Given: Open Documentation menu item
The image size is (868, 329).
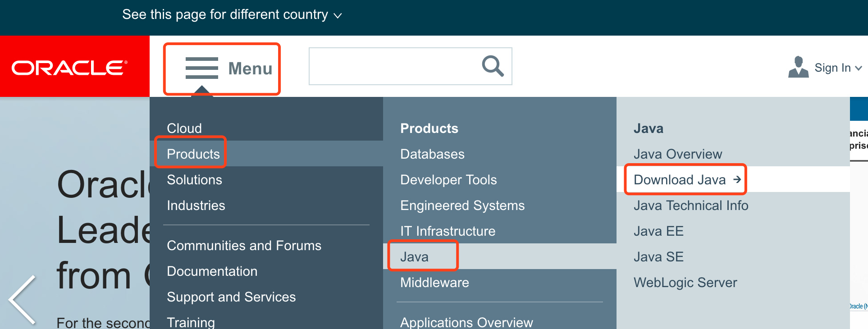Looking at the screenshot, I should click(x=212, y=271).
